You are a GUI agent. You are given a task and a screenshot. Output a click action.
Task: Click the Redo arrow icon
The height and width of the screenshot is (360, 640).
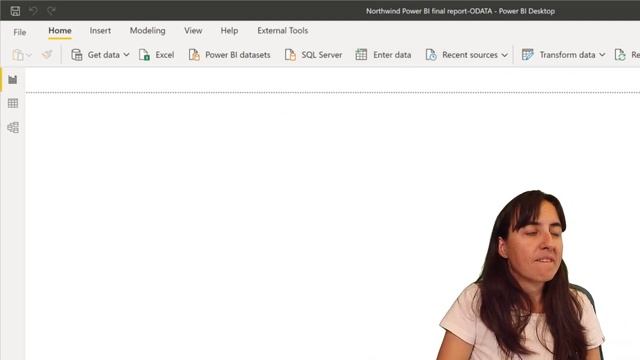click(x=51, y=11)
